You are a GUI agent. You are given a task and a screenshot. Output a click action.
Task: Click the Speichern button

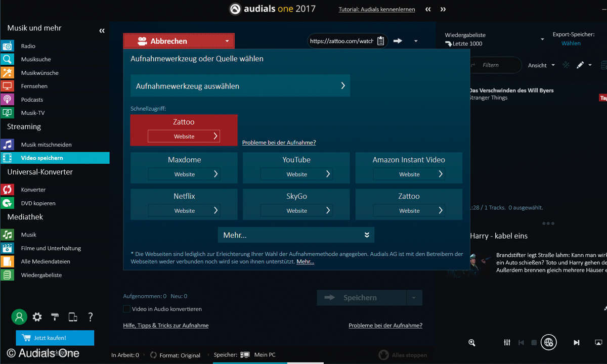361,298
